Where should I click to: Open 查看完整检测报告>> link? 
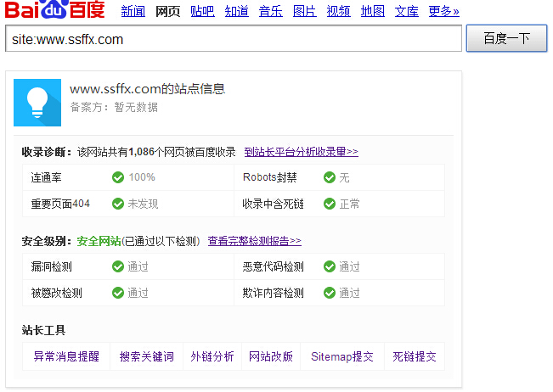coord(255,241)
